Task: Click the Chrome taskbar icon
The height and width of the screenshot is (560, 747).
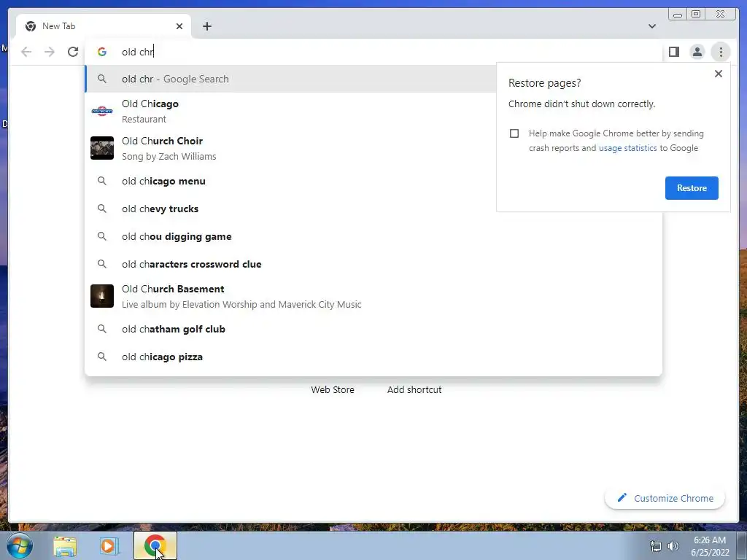Action: pyautogui.click(x=155, y=545)
